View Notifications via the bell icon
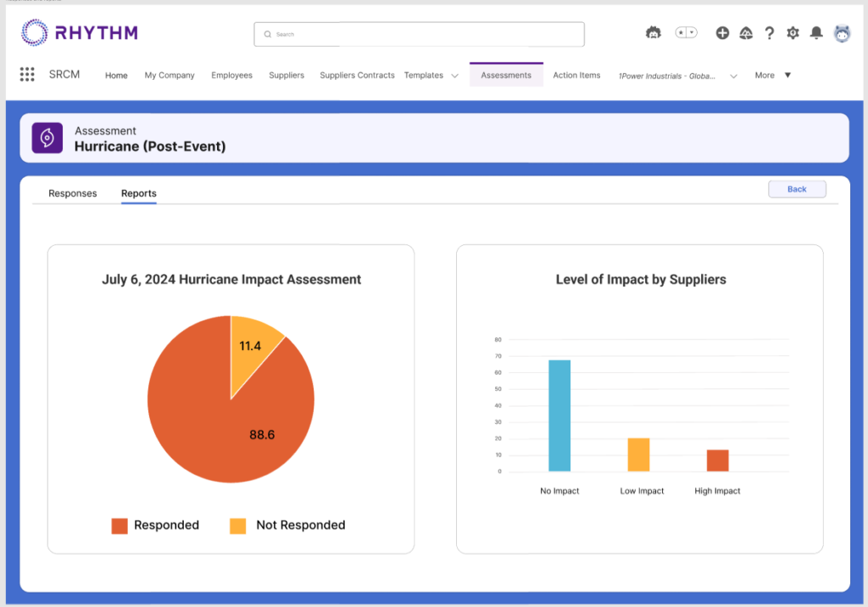Screen dimensions: 868x607 coord(815,33)
